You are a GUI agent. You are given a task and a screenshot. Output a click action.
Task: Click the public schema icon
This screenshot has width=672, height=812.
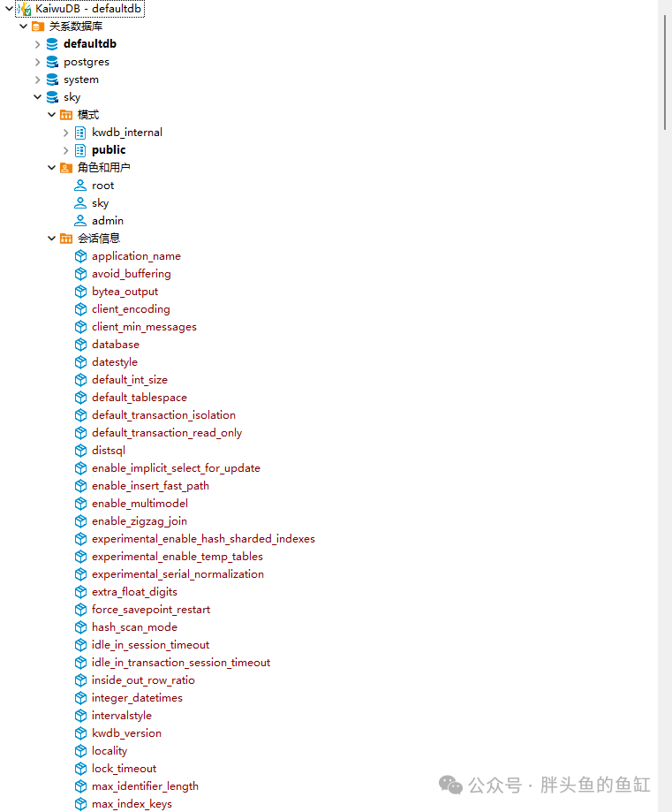pos(80,150)
